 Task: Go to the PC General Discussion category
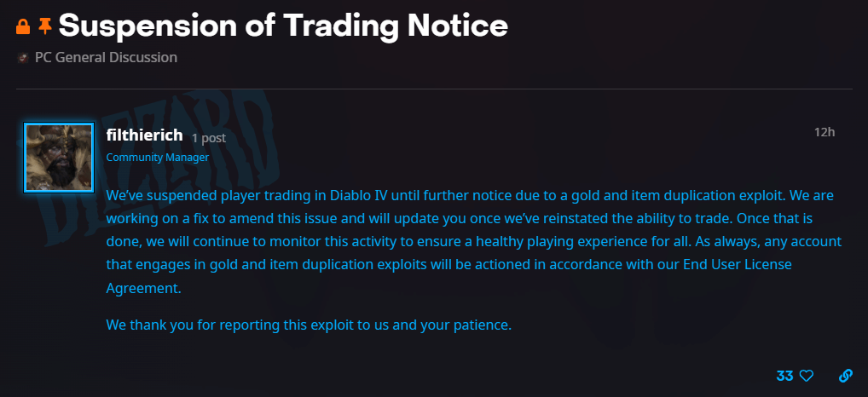coord(106,58)
